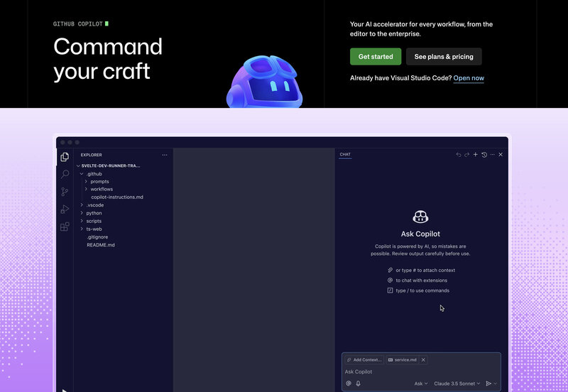Click Add Context button in chat

tap(364, 360)
